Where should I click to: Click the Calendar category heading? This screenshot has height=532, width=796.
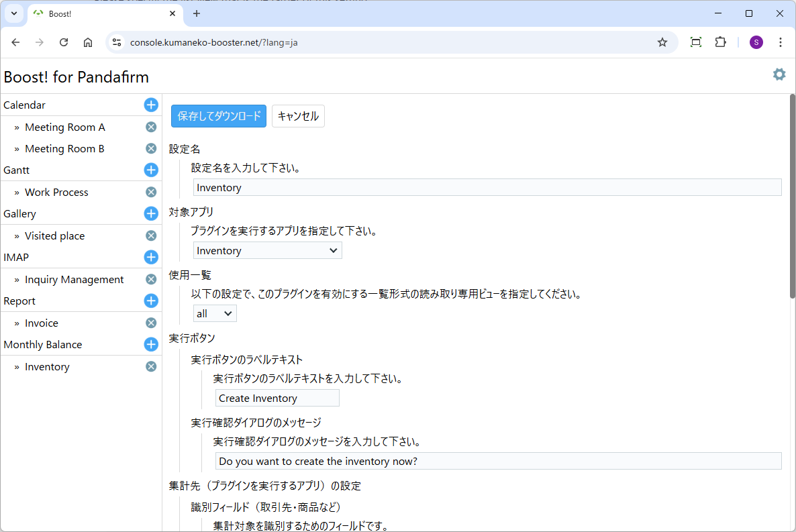[x=24, y=105]
